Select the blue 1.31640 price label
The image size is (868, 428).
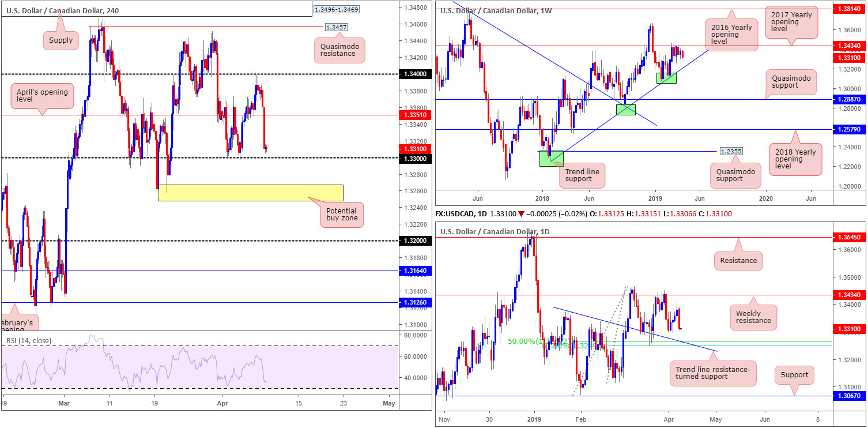414,270
